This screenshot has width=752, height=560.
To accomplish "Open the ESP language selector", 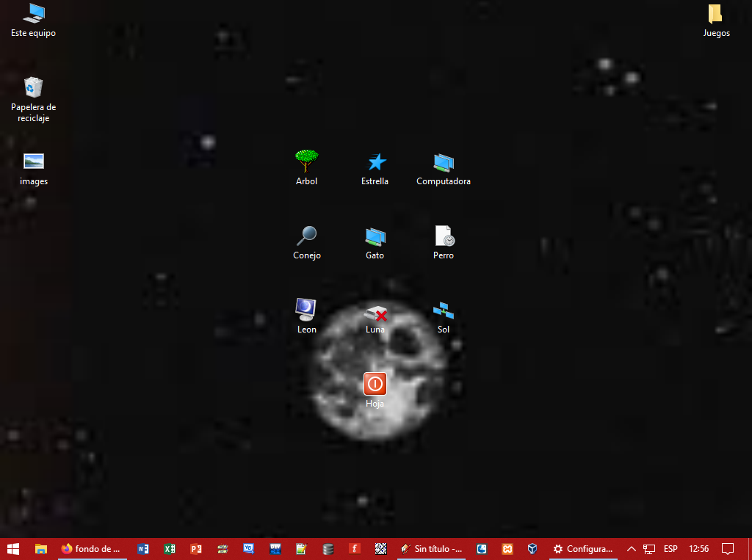I will click(670, 548).
